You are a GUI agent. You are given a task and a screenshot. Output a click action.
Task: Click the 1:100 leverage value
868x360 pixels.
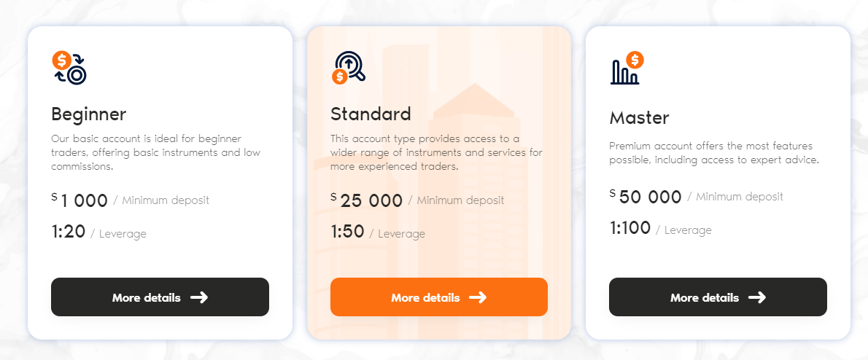point(630,229)
